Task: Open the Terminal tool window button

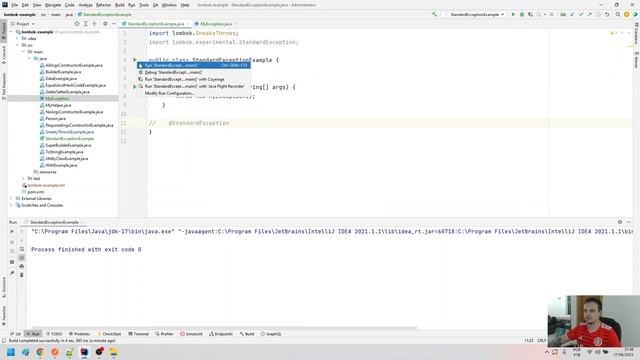Action: pos(139,334)
